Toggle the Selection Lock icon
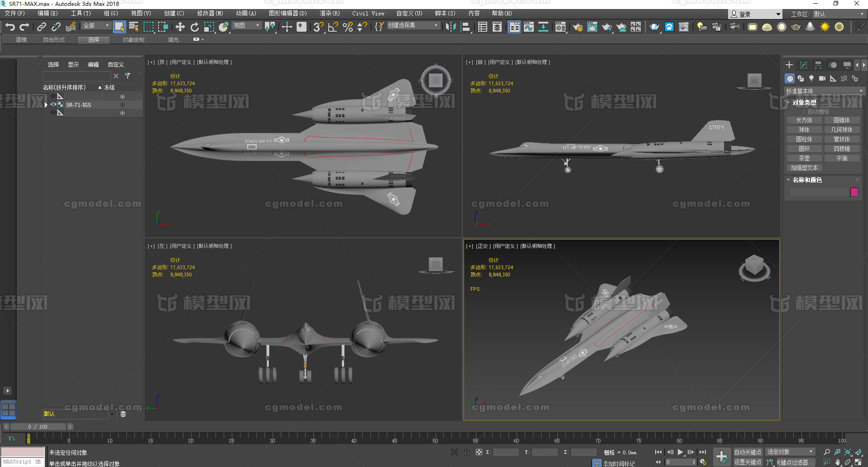The image size is (868, 467). pyautogui.click(x=467, y=452)
